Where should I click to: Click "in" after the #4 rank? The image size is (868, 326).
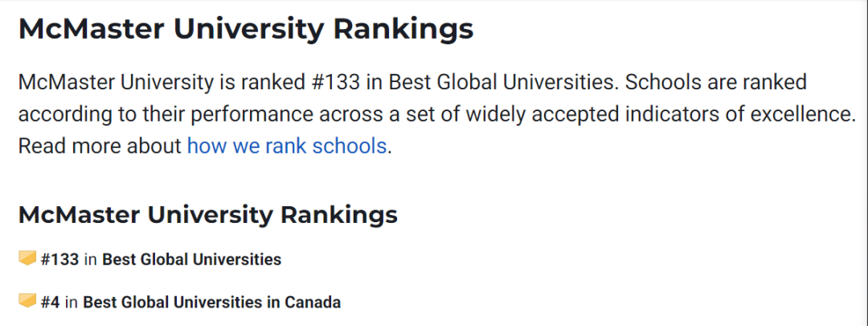tap(72, 303)
